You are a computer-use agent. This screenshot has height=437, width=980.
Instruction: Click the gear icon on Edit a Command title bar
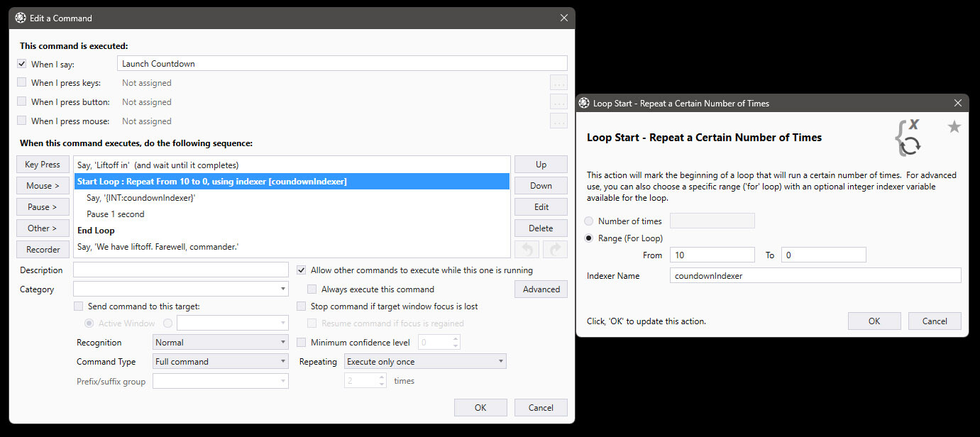click(20, 18)
